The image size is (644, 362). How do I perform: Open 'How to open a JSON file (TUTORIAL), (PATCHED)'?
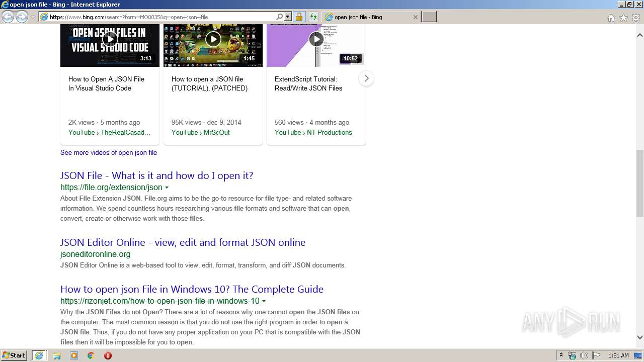click(209, 83)
